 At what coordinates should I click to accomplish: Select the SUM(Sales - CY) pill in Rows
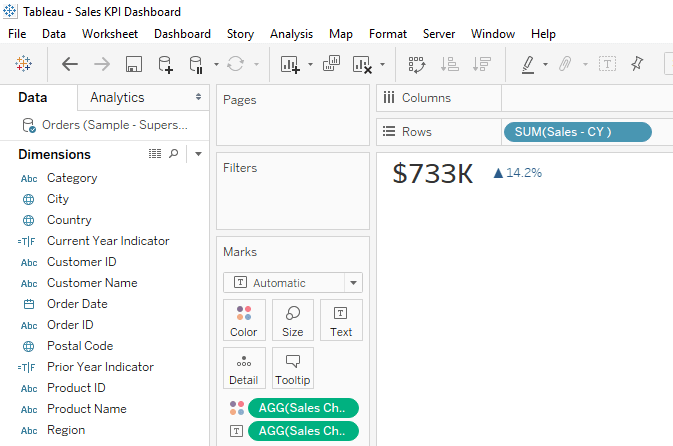tap(578, 132)
